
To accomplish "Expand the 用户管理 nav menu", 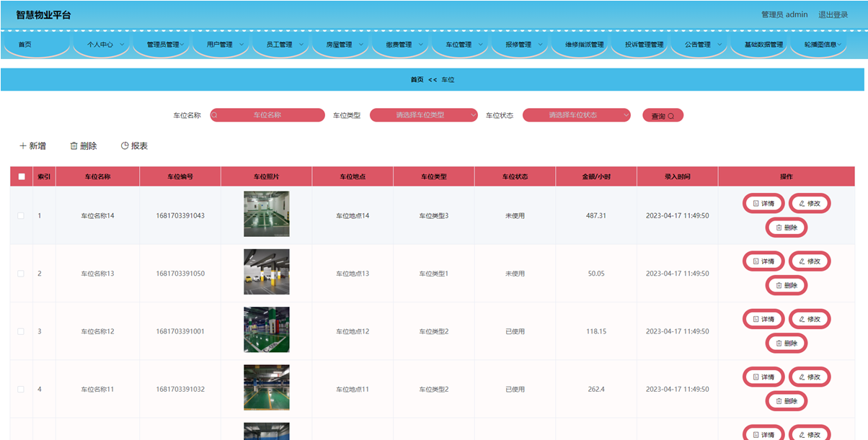I will 223,45.
